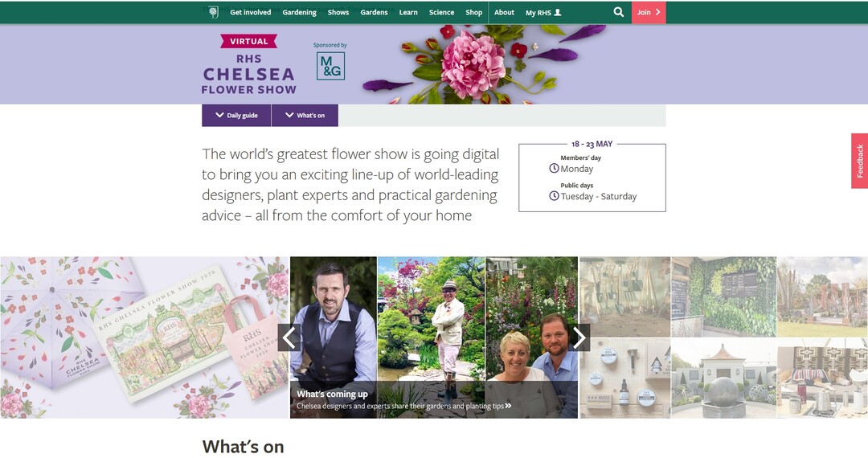This screenshot has height=458, width=868.
Task: Open the Chelsea merchandise umbrella image
Action: click(x=145, y=337)
